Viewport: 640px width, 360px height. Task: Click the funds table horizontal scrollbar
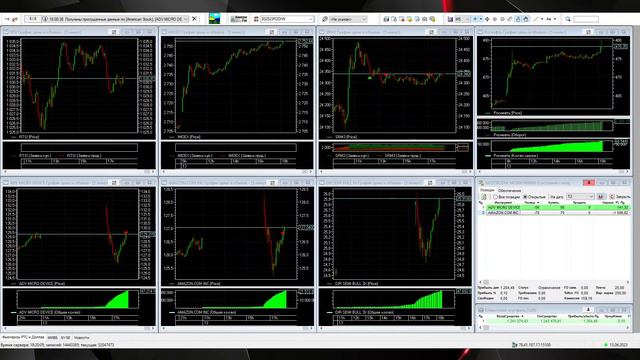554,327
